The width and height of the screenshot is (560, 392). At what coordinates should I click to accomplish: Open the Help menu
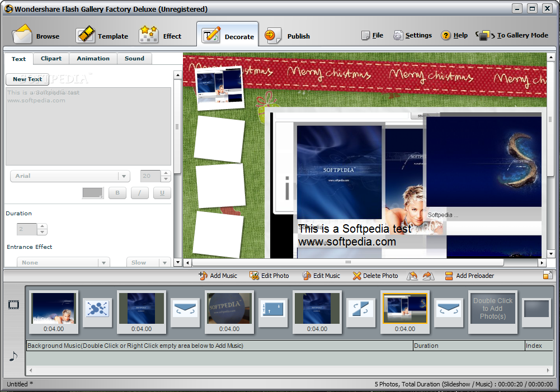point(454,35)
